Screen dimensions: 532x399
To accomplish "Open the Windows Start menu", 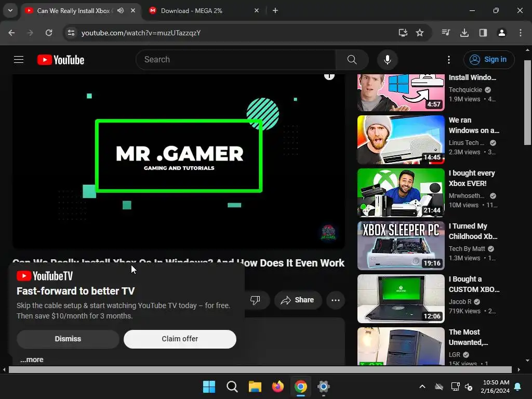I will tap(209, 387).
